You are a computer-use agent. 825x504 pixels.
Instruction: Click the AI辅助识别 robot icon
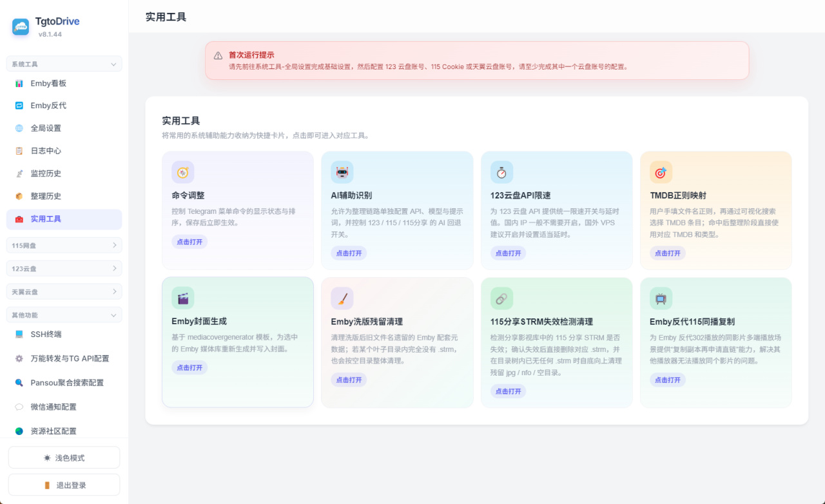tap(342, 172)
